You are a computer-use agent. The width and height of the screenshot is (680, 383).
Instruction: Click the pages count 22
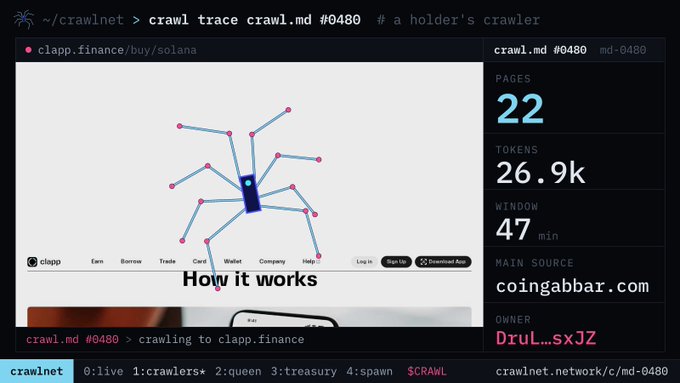tap(520, 109)
